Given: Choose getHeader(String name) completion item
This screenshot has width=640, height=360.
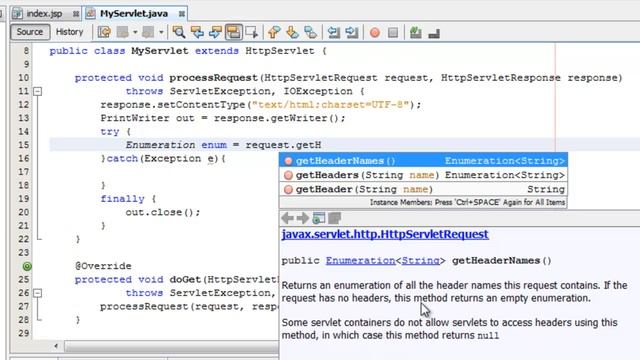Looking at the screenshot, I should coord(423,189).
